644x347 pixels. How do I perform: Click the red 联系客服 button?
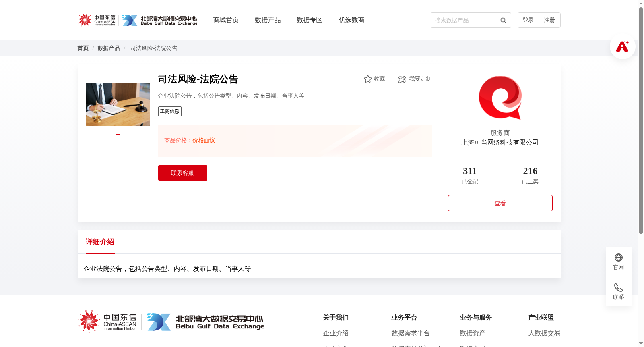pyautogui.click(x=183, y=173)
